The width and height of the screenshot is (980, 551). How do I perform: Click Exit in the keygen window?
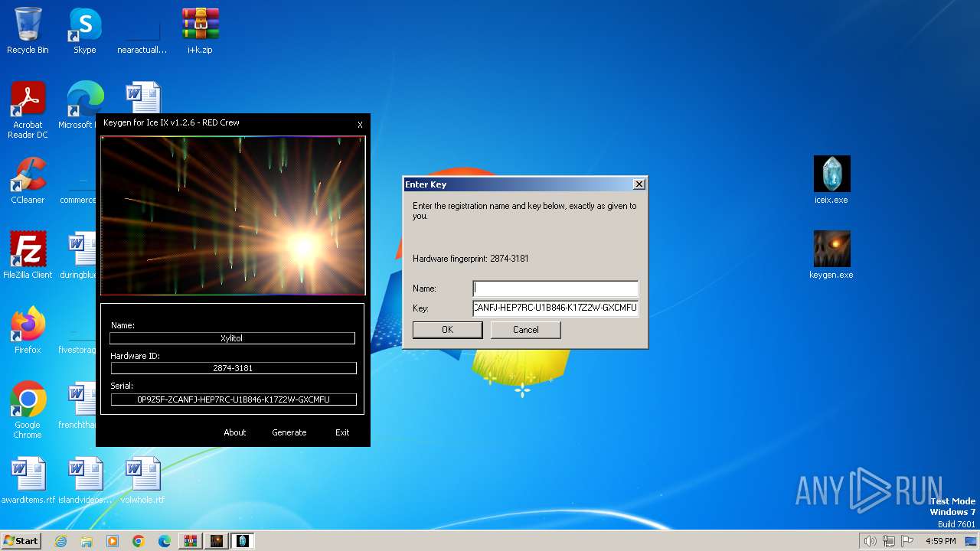point(342,432)
